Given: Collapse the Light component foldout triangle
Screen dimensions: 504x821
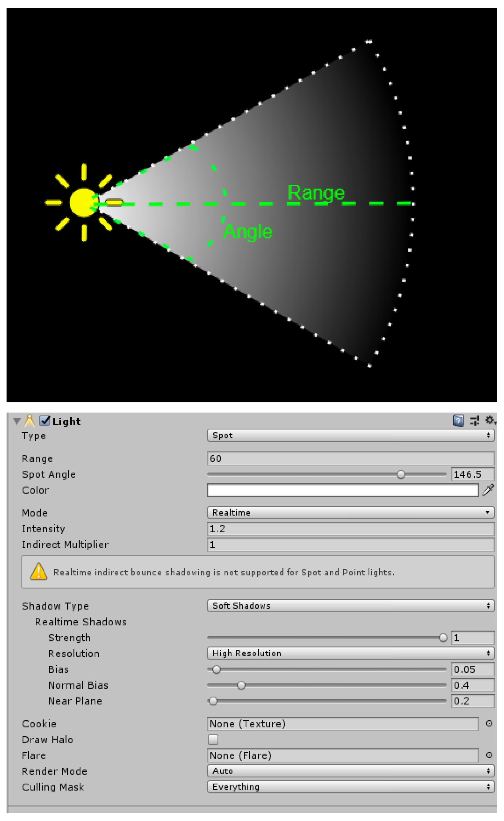Looking at the screenshot, I should [17, 421].
